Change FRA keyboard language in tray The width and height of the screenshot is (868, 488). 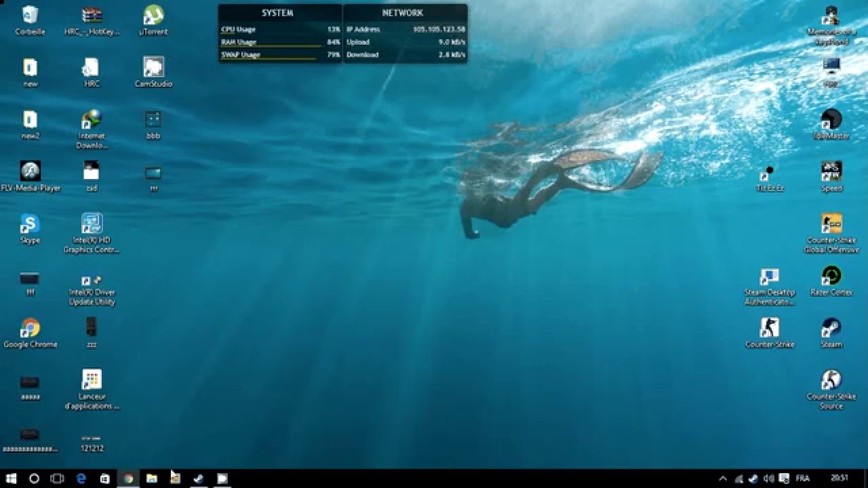(x=803, y=479)
